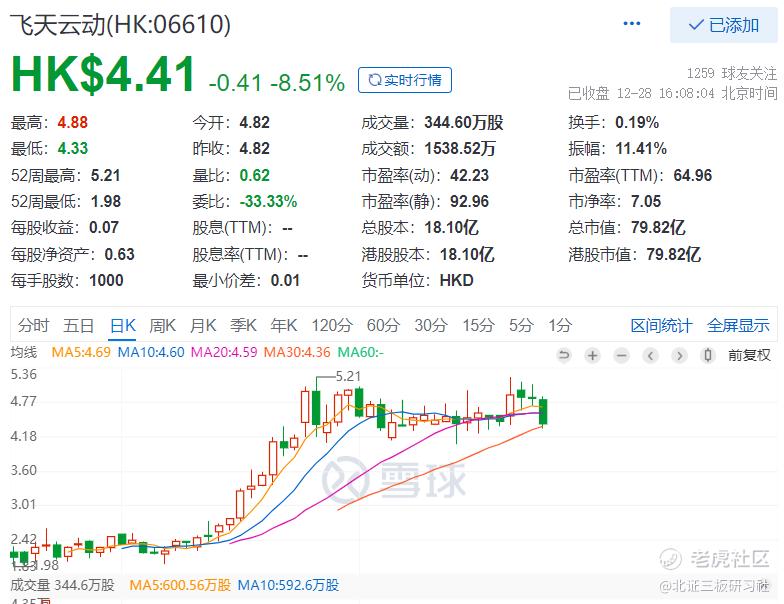Click the 成交量 344.6万股 chart label

62,584
